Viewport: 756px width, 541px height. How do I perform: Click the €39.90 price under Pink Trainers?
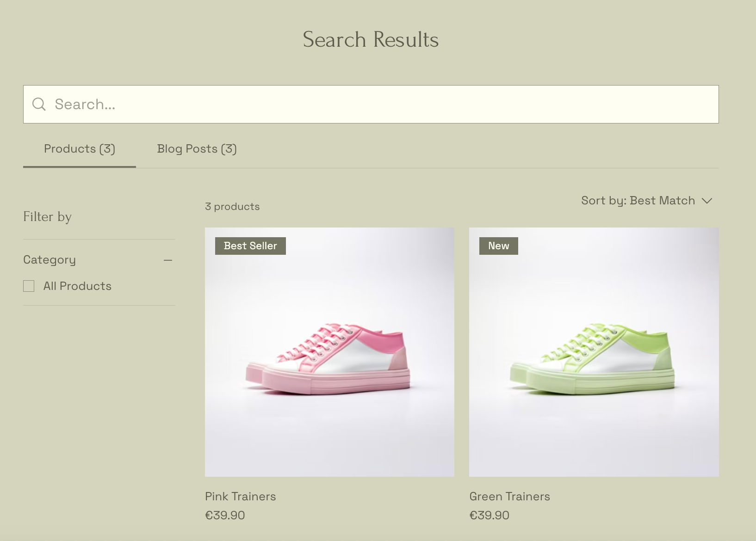(x=225, y=515)
